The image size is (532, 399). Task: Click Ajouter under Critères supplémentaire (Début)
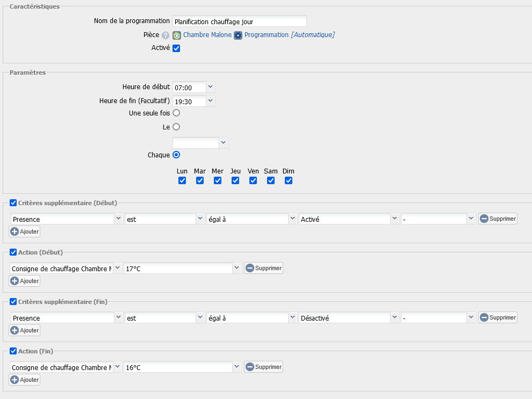pos(25,231)
